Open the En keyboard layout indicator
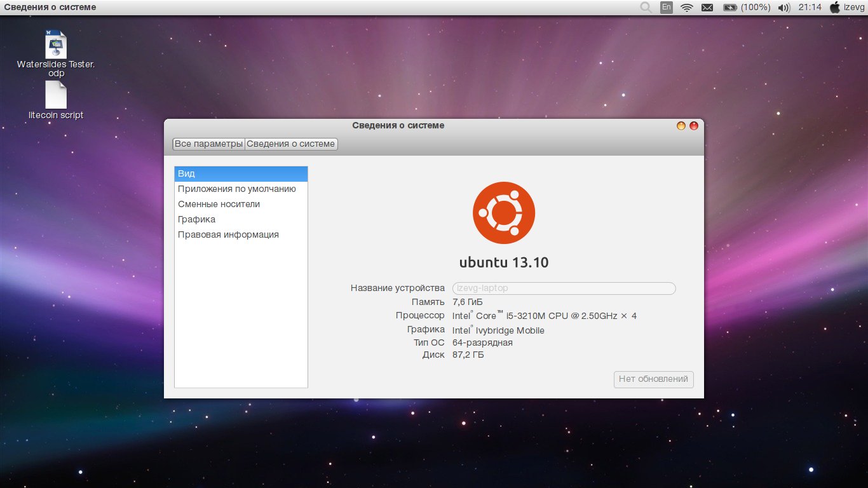This screenshot has width=868, height=488. [666, 8]
